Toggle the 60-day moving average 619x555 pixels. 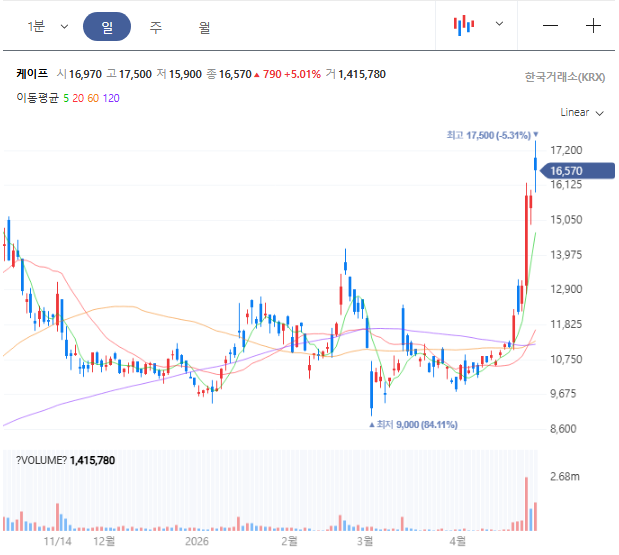93,98
